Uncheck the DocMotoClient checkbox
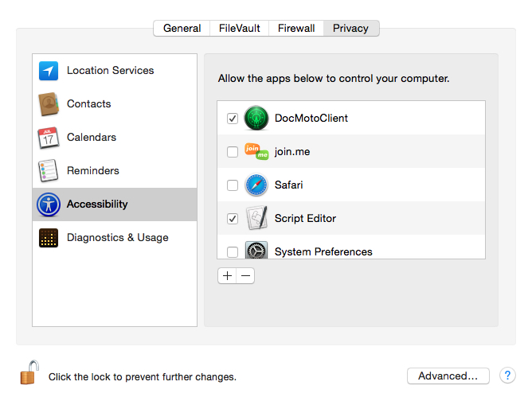Image resolution: width=532 pixels, height=401 pixels. pos(233,119)
